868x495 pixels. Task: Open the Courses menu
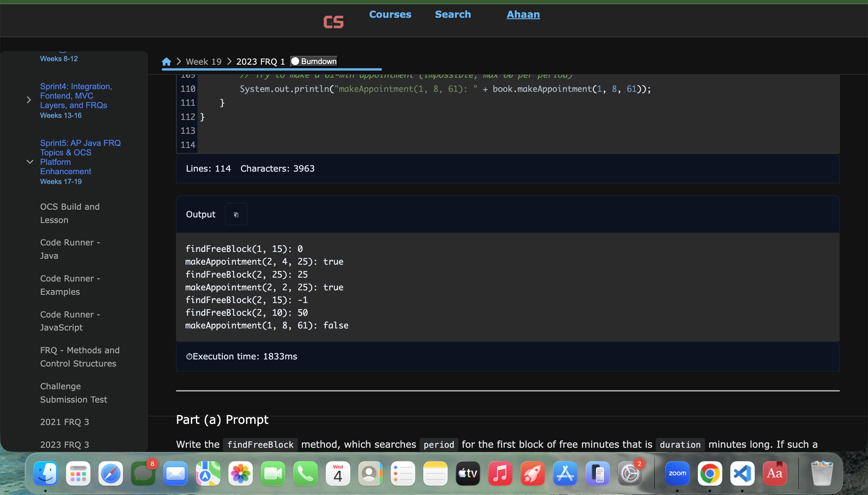[x=390, y=14]
